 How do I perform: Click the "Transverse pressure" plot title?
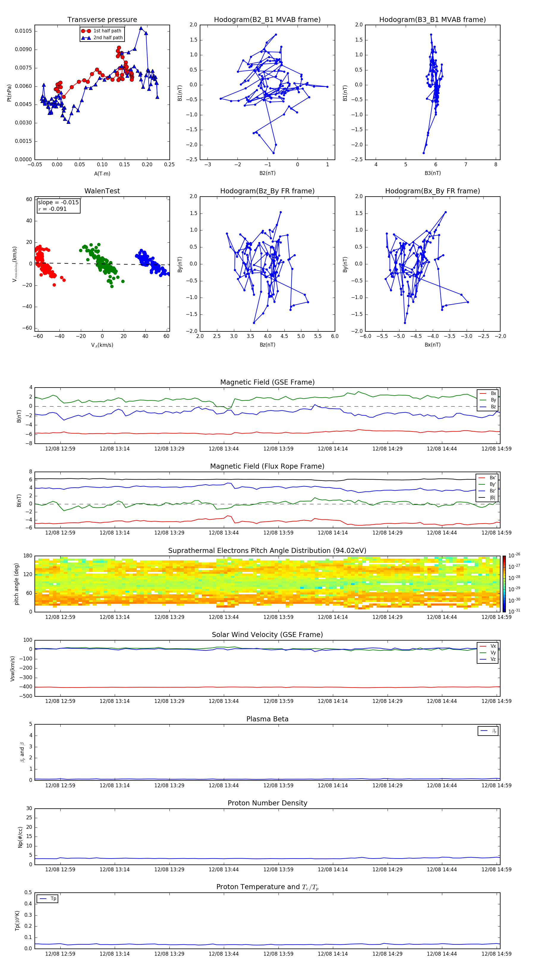pos(102,20)
